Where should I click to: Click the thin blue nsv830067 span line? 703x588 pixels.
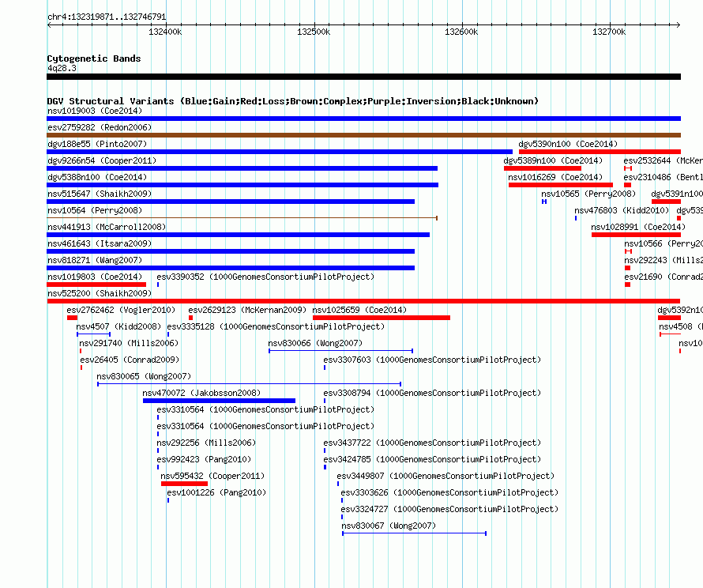414,533
